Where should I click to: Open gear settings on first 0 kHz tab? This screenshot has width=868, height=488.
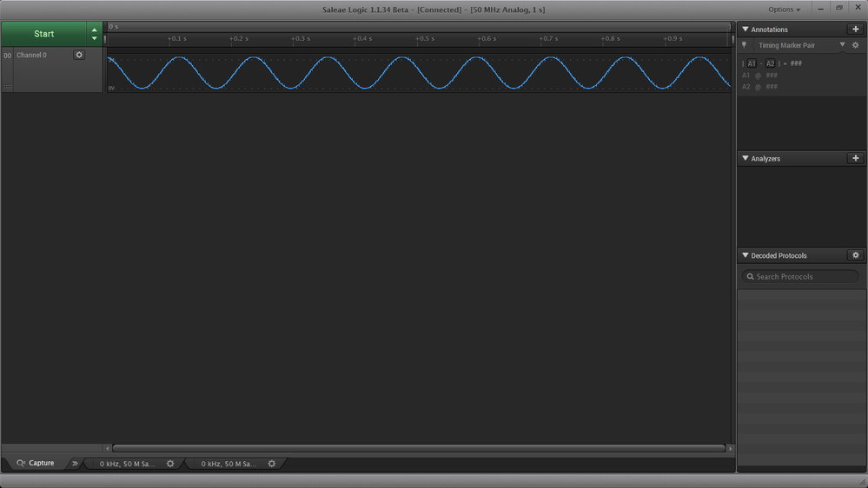point(170,464)
